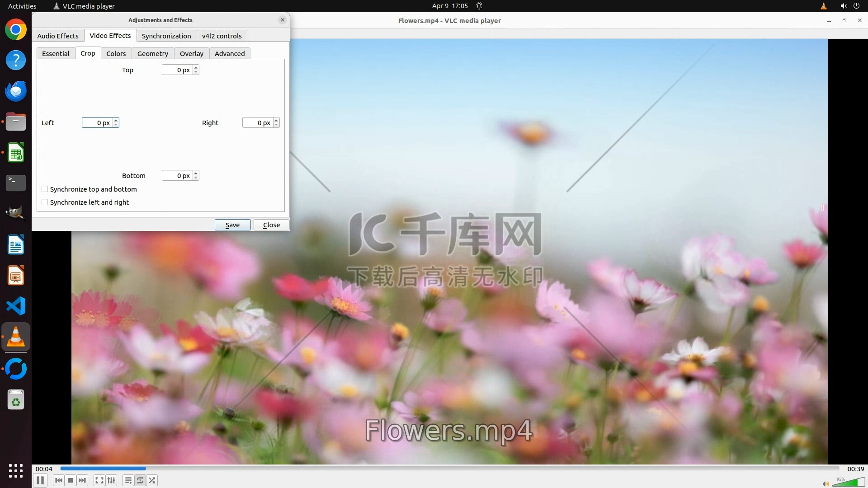The height and width of the screenshot is (488, 868).
Task: Increase Top crop value with up arrow
Action: tap(196, 67)
